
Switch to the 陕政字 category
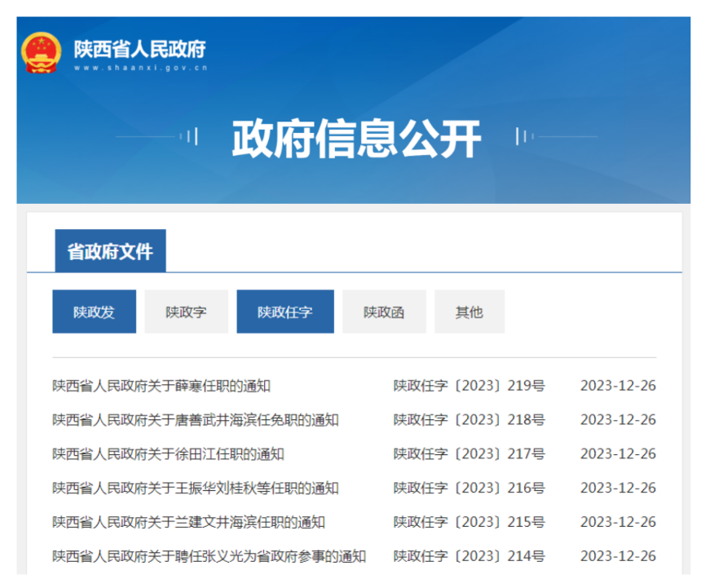click(186, 312)
